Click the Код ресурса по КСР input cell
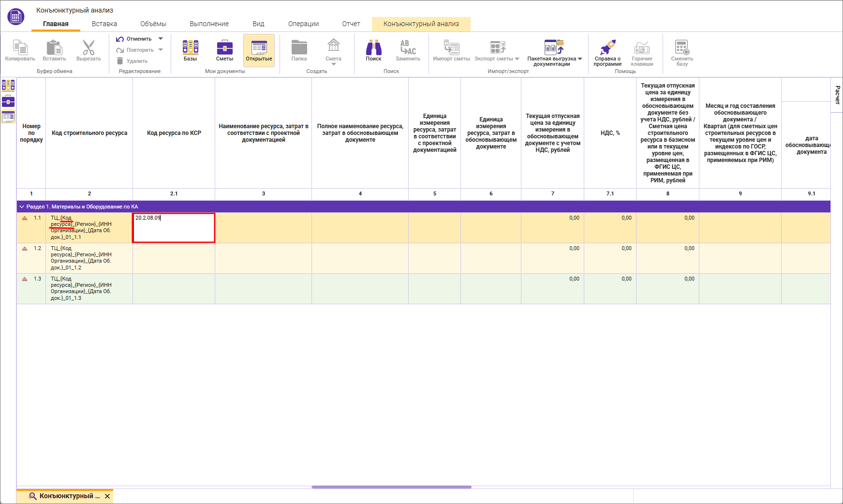Viewport: 843px width, 504px height. coord(174,228)
